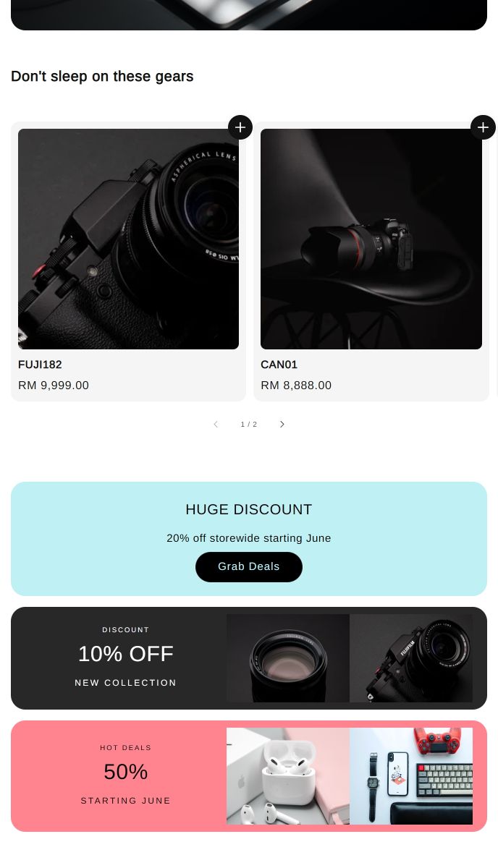Viewport: 498px width, 868px height.
Task: Click the right carousel arrow
Action: pos(282,424)
